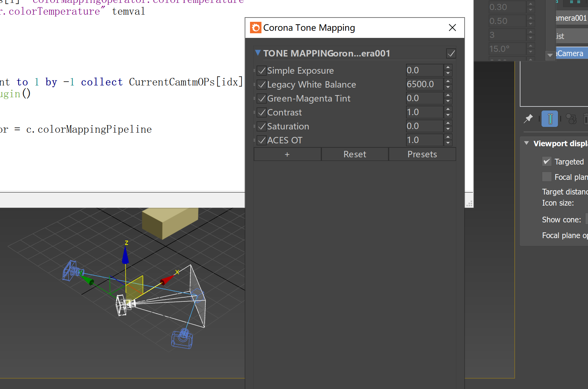Grab the Simple Exposure row drag handle
Screen dimensions: 588x389
tap(254, 70)
